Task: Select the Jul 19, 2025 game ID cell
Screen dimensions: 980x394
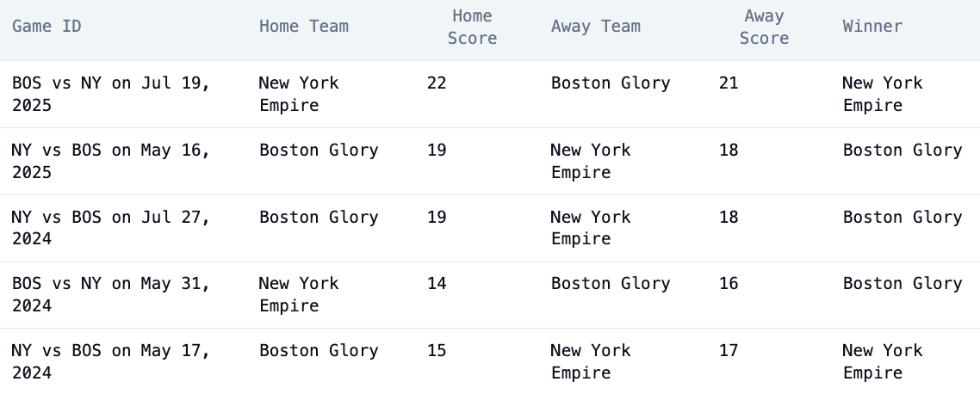Action: tap(111, 95)
